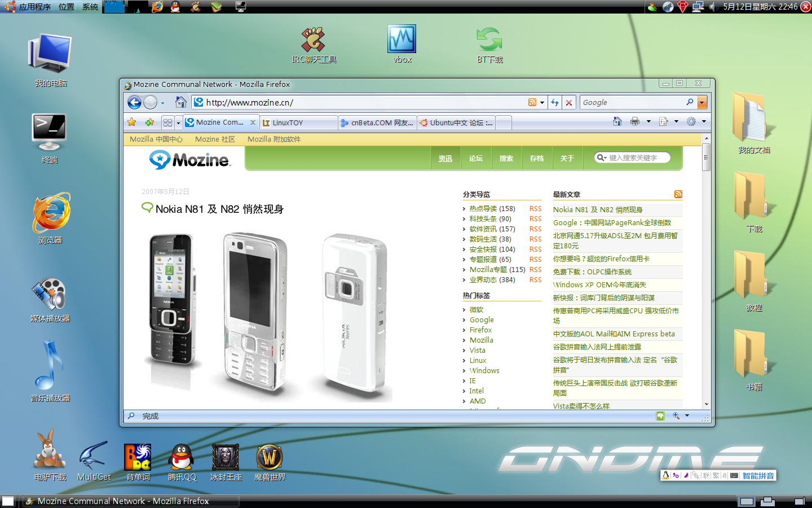Open the search engine orange dropdown

coord(702,102)
